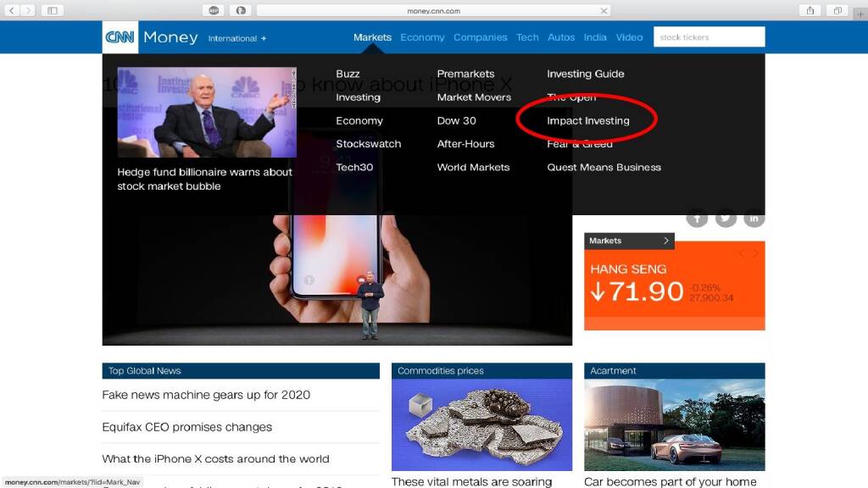This screenshot has width=868, height=488.
Task: Open the Fake news machine headline
Action: [206, 395]
